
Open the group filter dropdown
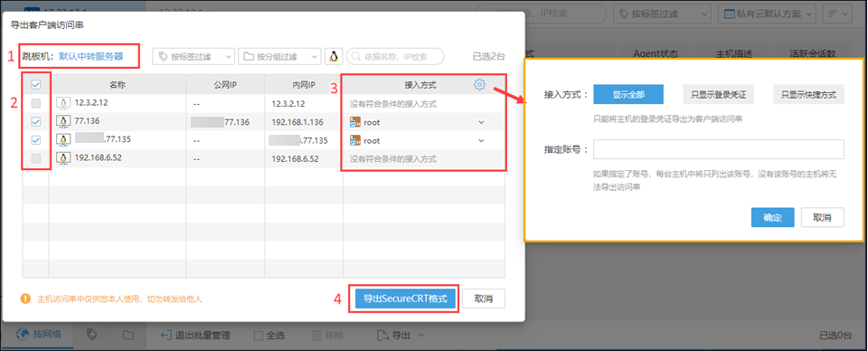point(279,56)
